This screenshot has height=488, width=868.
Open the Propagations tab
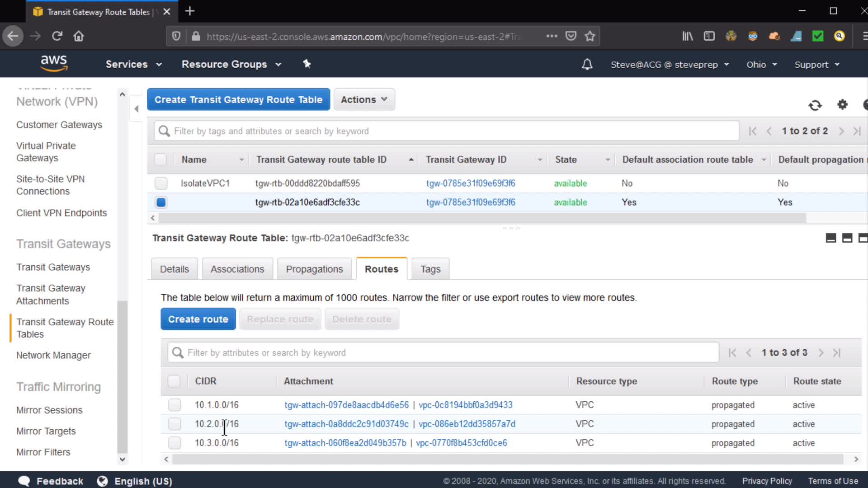[x=314, y=269]
